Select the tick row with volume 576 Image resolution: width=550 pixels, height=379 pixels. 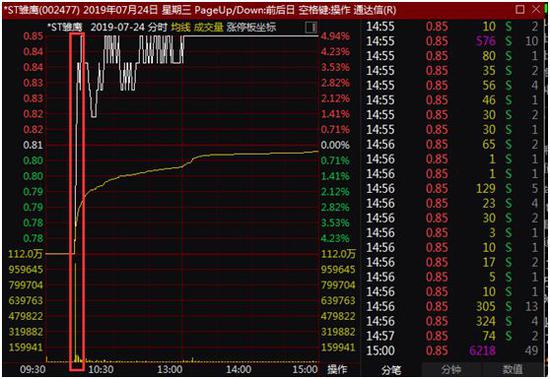(x=452, y=41)
